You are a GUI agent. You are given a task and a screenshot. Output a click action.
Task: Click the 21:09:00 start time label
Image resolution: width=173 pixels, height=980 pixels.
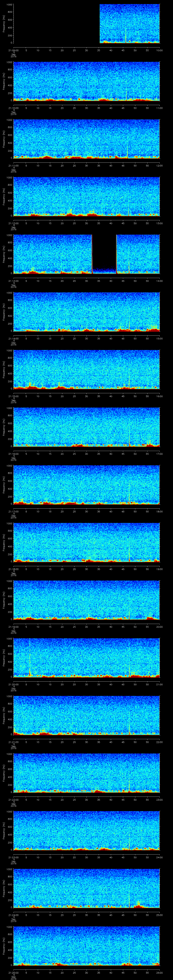13,50
